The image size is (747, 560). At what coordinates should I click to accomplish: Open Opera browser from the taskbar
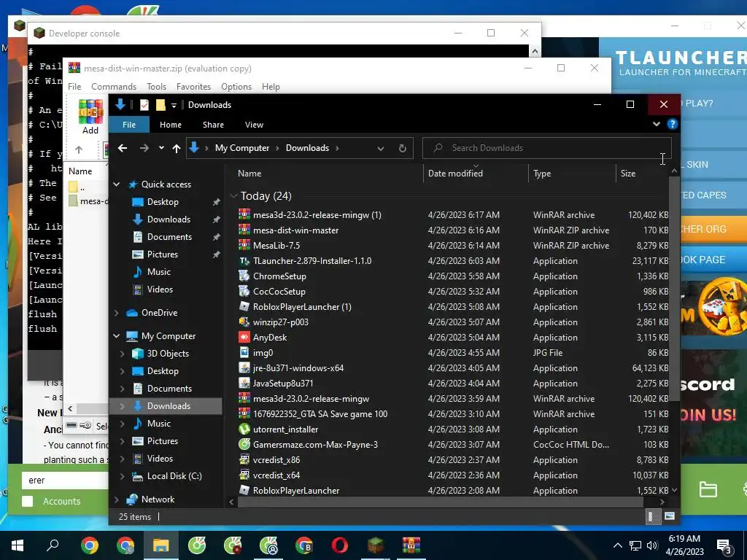pyautogui.click(x=340, y=545)
